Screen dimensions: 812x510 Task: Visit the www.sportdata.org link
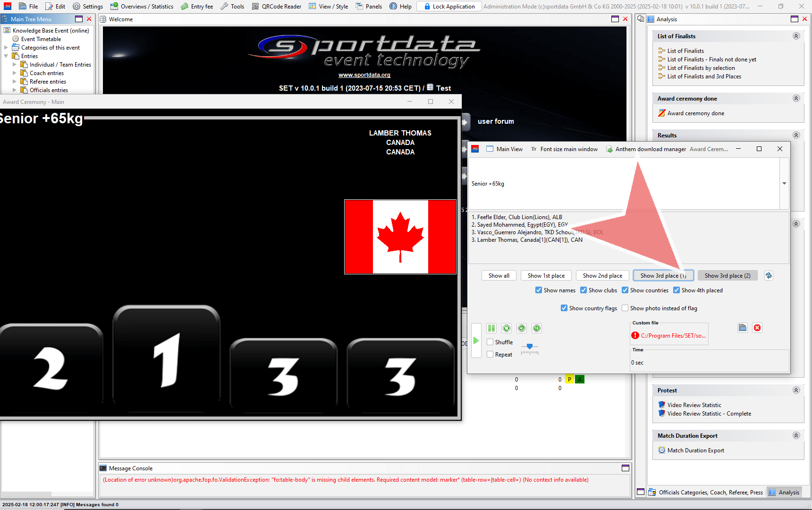pos(364,75)
